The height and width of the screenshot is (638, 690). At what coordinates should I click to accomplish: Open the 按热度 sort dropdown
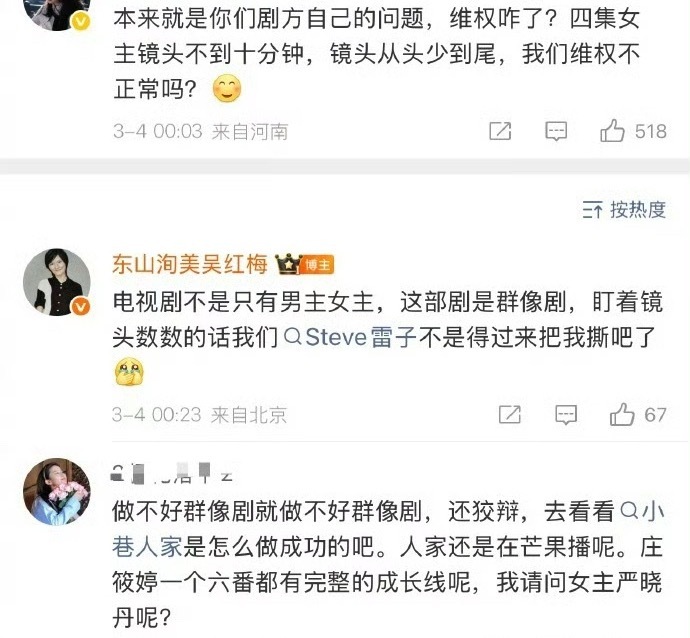click(624, 210)
